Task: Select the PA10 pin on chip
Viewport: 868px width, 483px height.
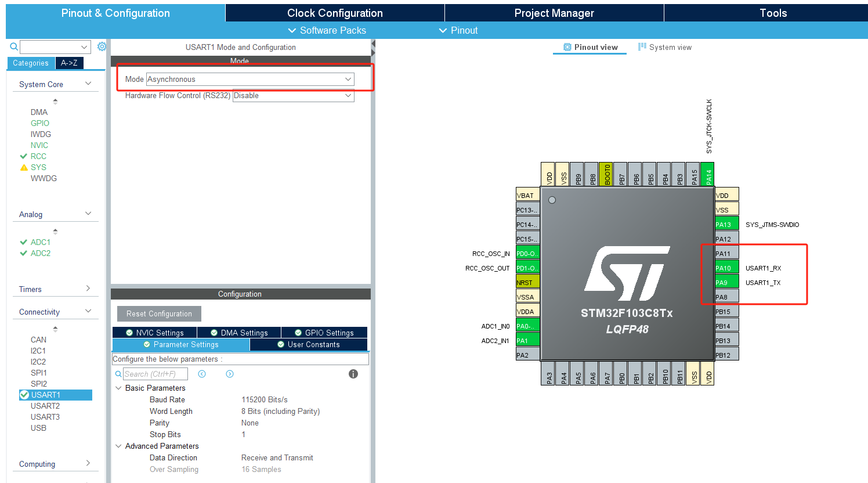Action: (726, 268)
